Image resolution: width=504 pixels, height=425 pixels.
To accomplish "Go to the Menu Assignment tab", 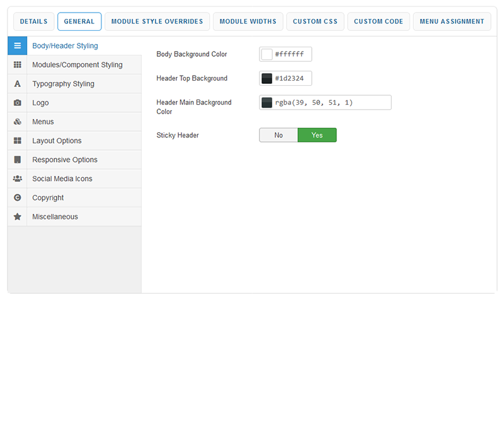I will click(x=452, y=21).
